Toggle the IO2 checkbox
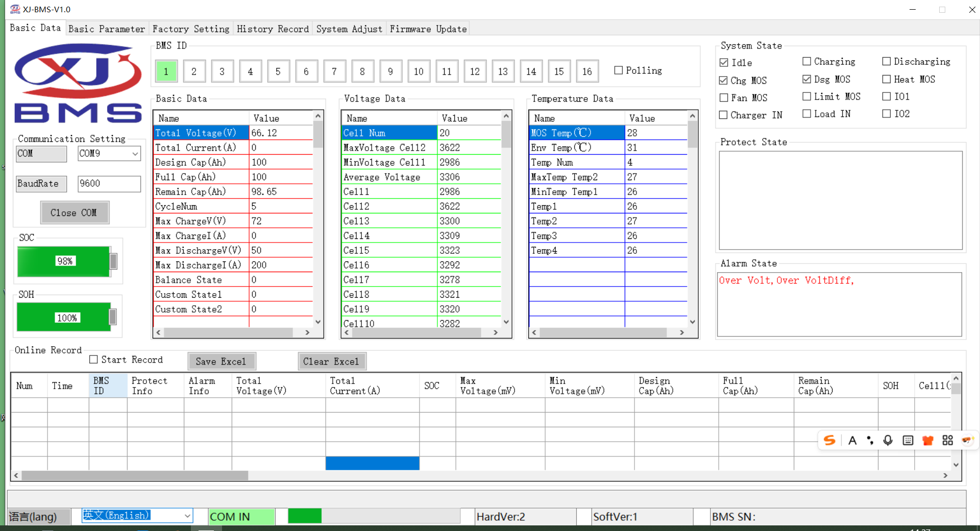The image size is (980, 531). (x=887, y=113)
